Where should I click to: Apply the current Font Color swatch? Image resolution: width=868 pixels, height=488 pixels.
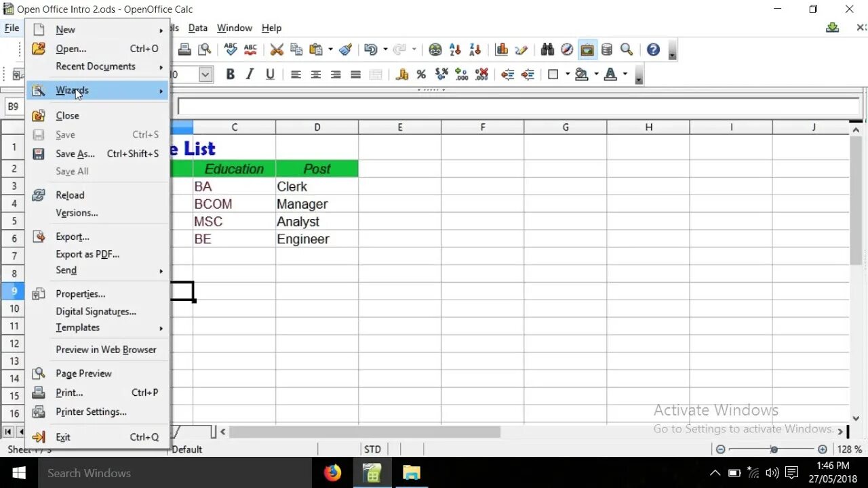610,75
